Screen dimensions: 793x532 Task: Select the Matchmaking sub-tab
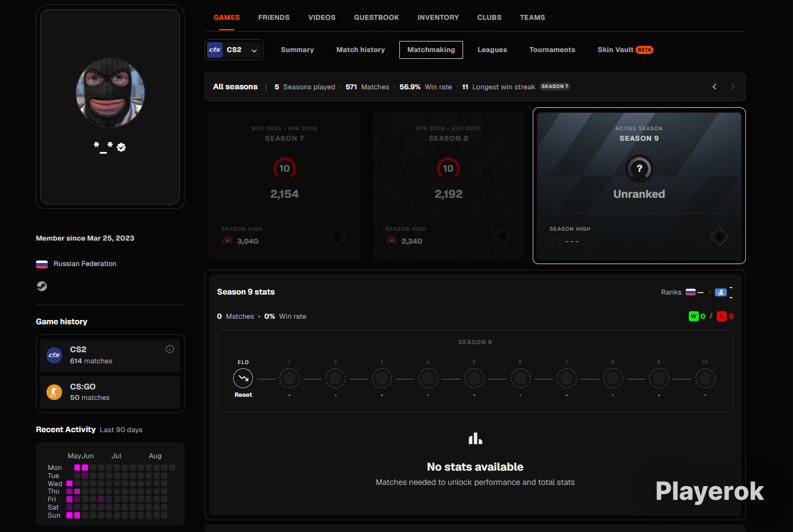coord(431,50)
